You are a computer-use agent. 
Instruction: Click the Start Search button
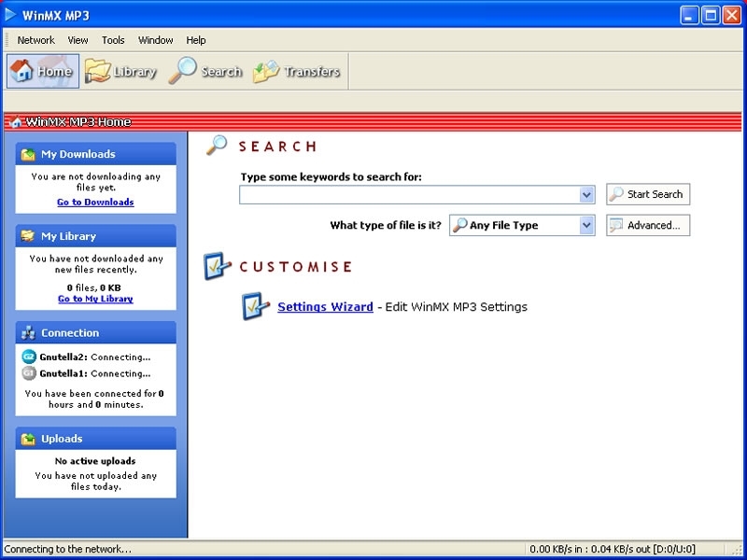pos(648,194)
